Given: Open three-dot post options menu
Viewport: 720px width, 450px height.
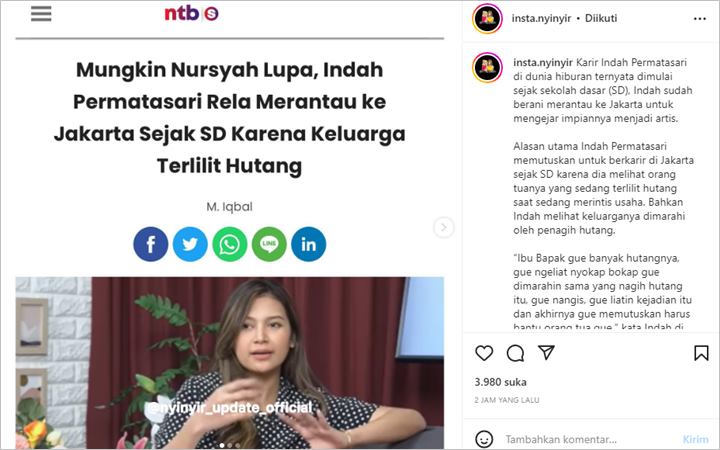Looking at the screenshot, I should click(700, 18).
